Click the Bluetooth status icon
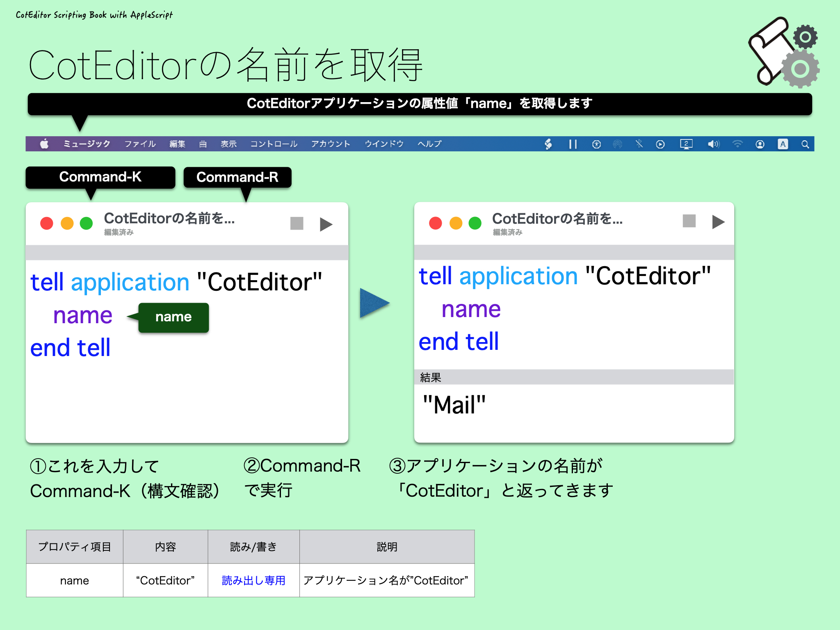 pos(639,144)
